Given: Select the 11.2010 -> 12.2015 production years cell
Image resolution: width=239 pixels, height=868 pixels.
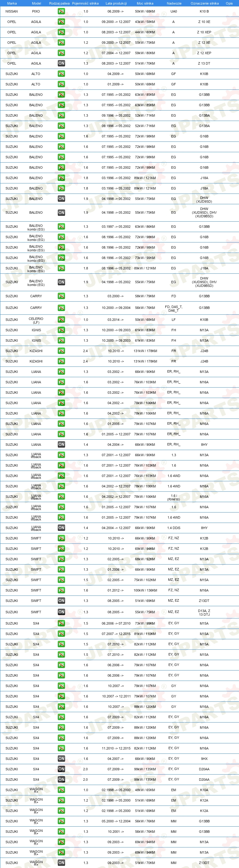Looking at the screenshot, I should pyautogui.click(x=116, y=748).
